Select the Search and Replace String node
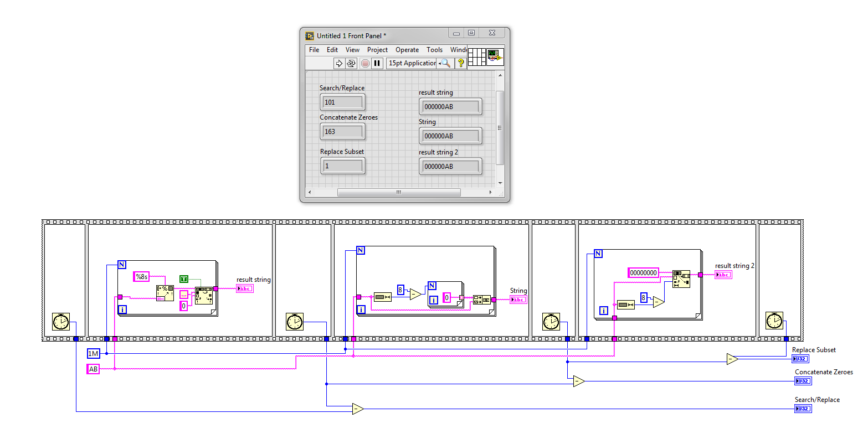The height and width of the screenshot is (423, 868). [204, 296]
